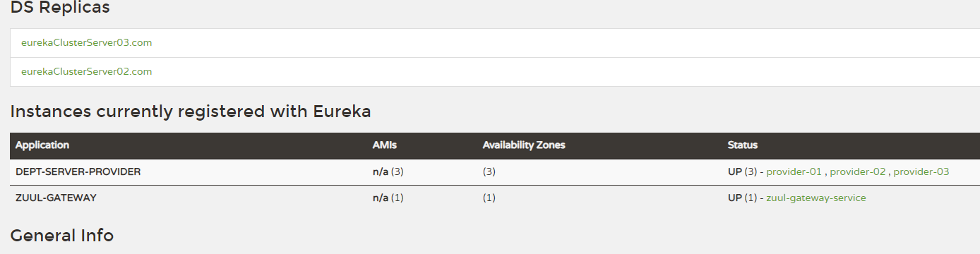This screenshot has width=980, height=254.
Task: Open the provider-03 instance link
Action: tap(921, 171)
